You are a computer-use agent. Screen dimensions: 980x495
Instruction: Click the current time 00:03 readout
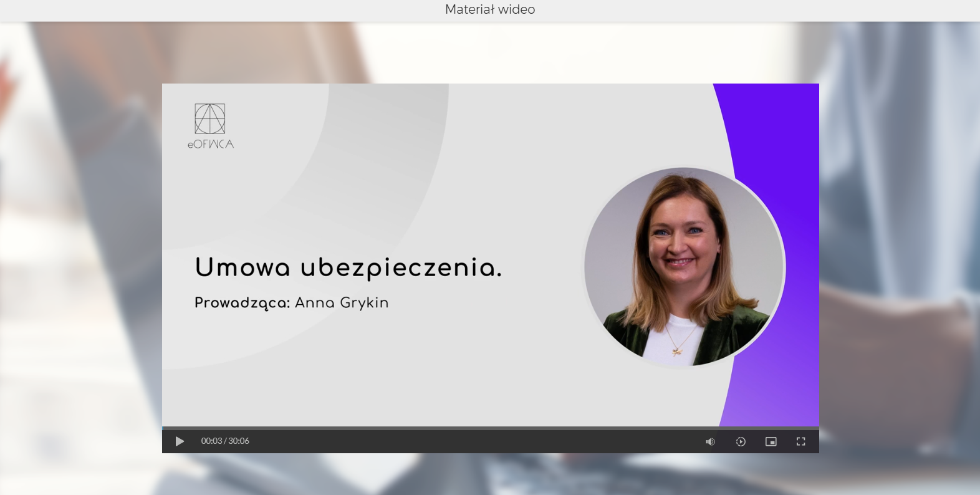[x=211, y=441]
